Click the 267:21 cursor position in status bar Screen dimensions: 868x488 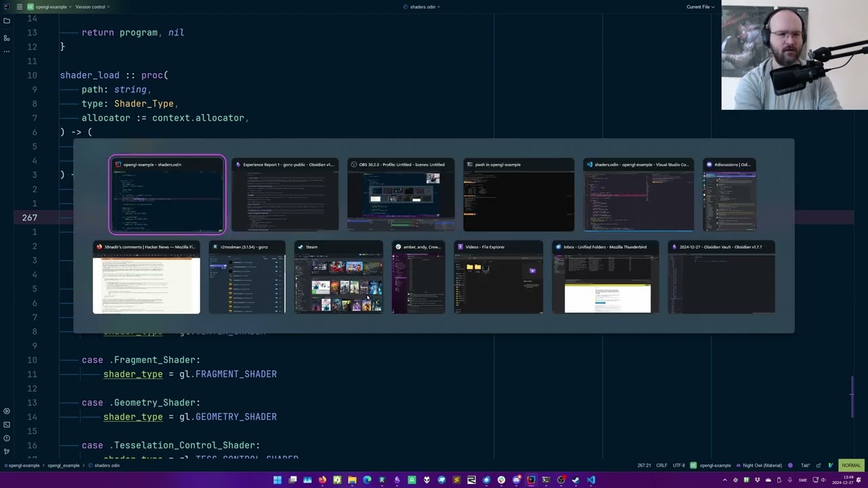(x=644, y=466)
